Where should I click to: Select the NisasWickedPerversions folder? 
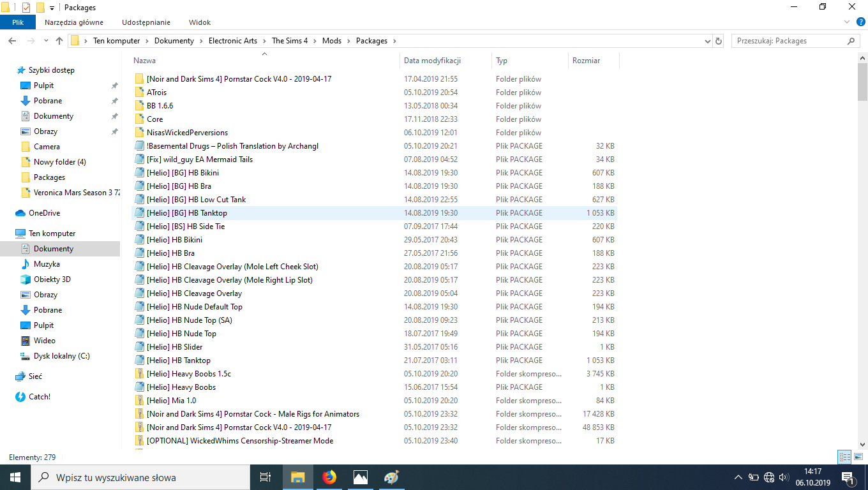[187, 133]
